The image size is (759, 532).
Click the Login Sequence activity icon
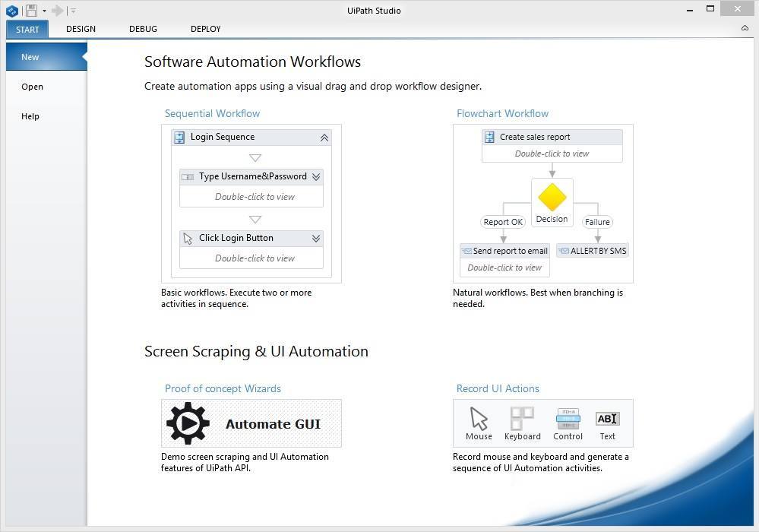click(179, 137)
